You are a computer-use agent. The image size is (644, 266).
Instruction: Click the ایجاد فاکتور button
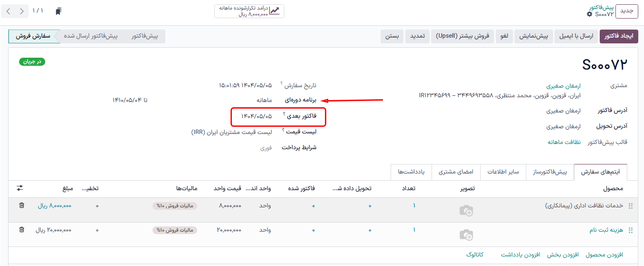tap(618, 36)
